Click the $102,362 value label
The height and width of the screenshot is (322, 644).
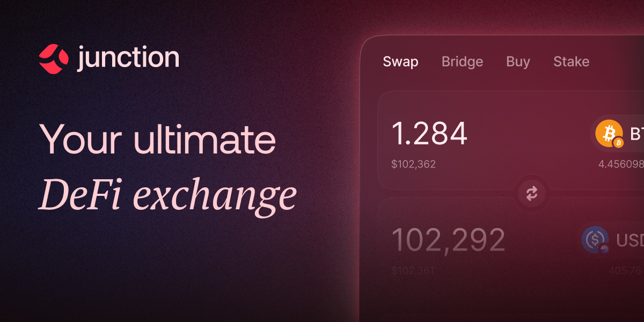point(414,164)
